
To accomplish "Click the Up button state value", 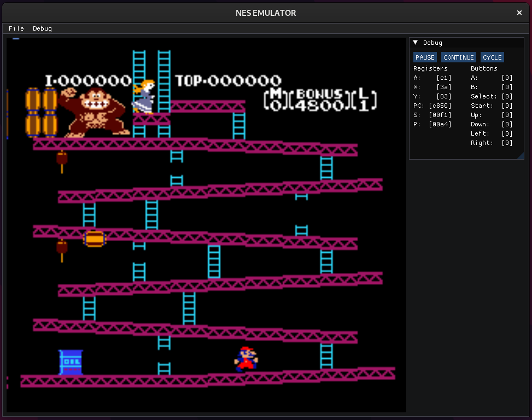I will pos(507,115).
